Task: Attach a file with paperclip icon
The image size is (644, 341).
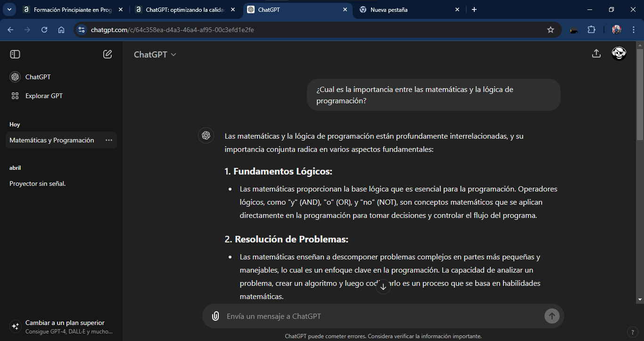Action: coord(215,316)
